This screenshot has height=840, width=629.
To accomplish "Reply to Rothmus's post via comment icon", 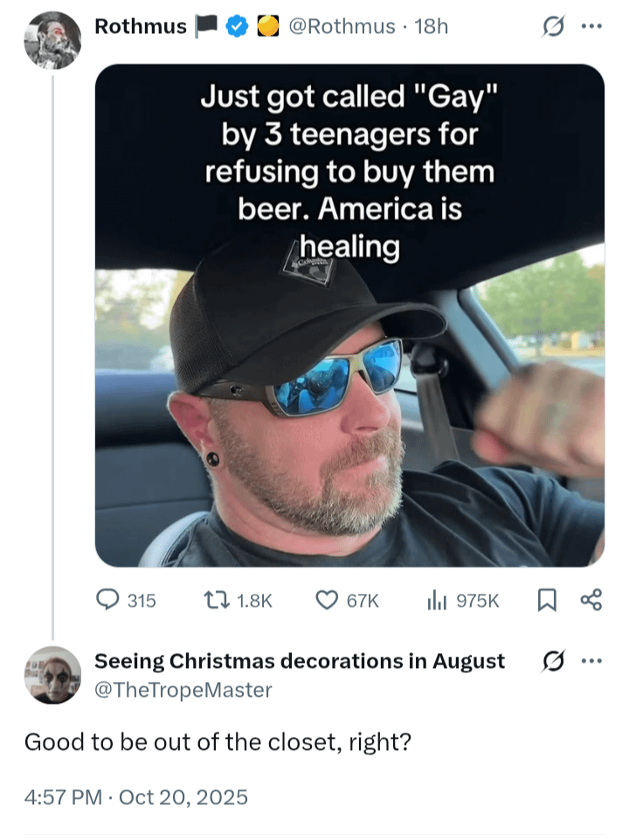I will tap(107, 600).
